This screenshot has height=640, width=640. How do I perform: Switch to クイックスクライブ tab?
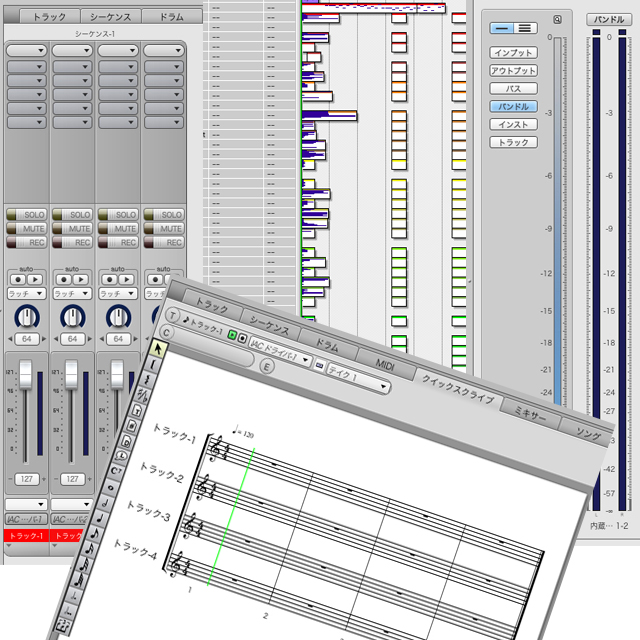(x=458, y=391)
